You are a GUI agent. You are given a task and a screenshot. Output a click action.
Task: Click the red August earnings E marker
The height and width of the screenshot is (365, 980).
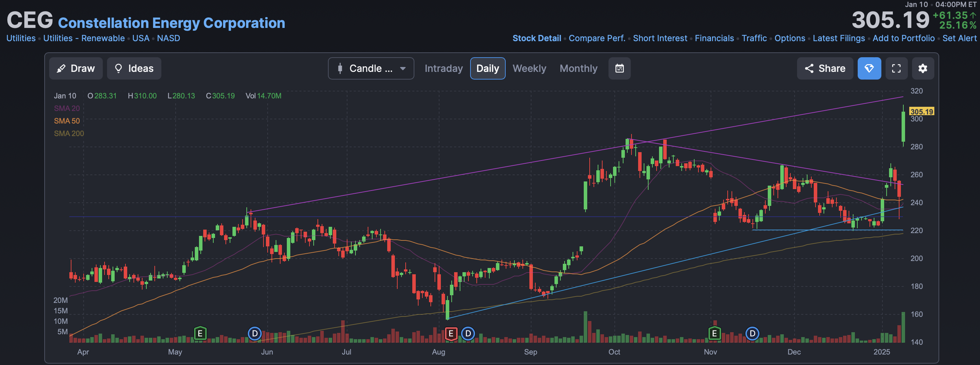click(x=451, y=334)
